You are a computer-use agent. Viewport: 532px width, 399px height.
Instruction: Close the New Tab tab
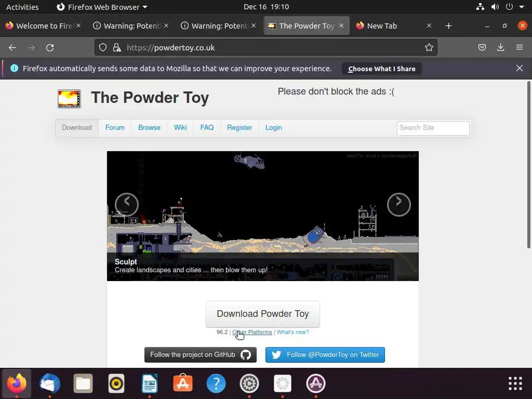pos(429,25)
